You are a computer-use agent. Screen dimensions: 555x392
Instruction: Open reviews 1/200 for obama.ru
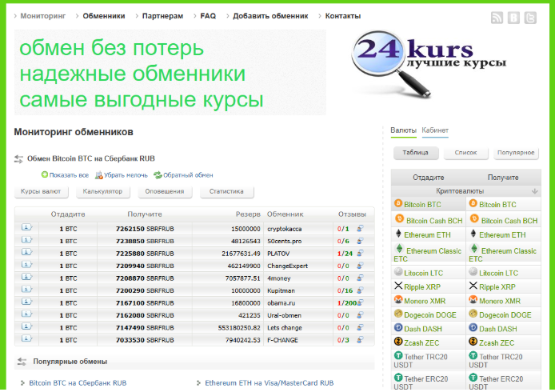[x=347, y=303]
